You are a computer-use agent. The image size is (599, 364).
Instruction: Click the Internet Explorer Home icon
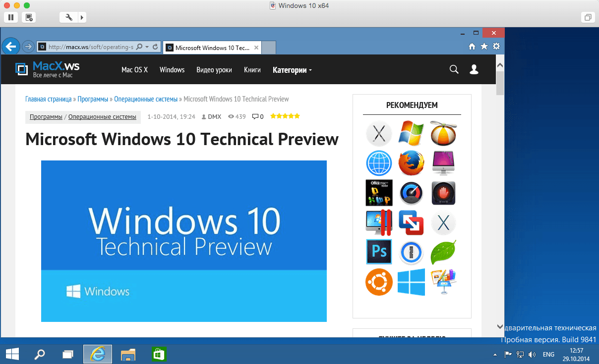click(x=472, y=47)
